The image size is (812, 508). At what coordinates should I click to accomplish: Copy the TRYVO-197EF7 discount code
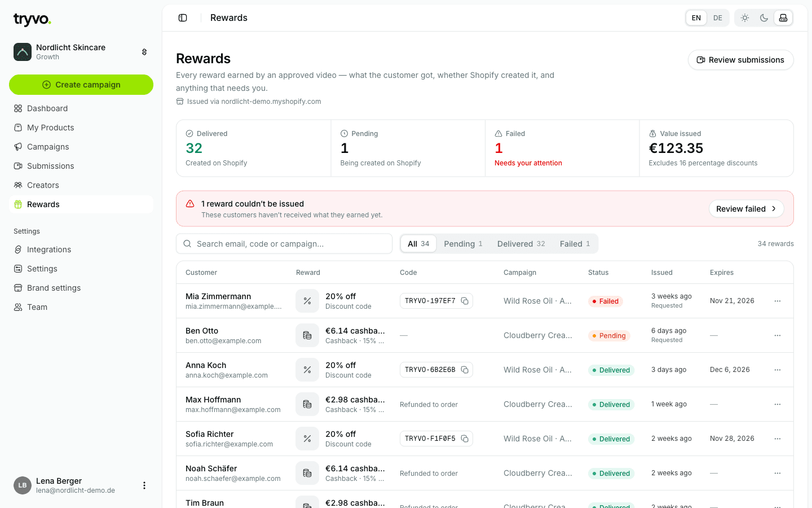coord(465,301)
